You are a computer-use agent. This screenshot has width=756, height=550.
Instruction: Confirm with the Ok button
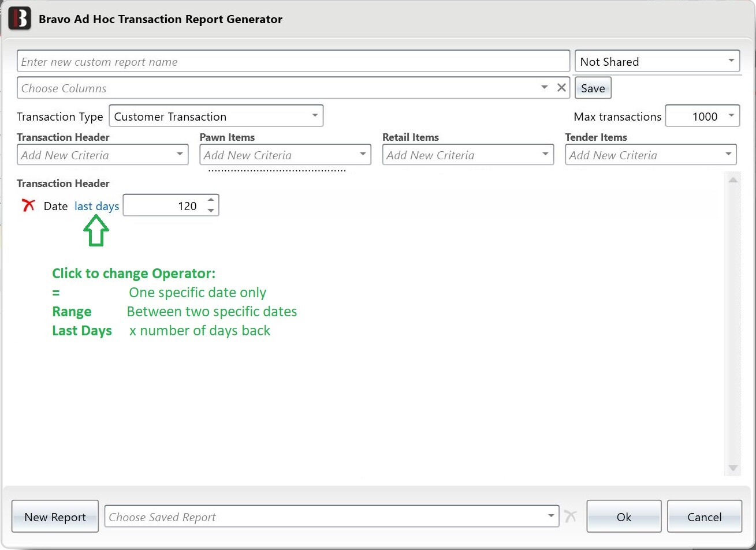point(624,517)
